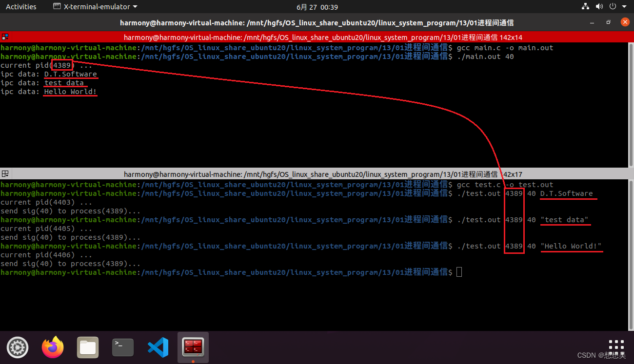Click the "test data" argument in bottom pane
Viewport: 634px width, 364px height.
tap(565, 220)
